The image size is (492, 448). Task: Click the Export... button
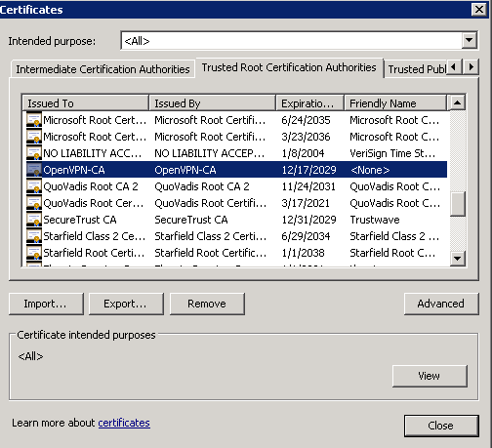click(x=126, y=304)
